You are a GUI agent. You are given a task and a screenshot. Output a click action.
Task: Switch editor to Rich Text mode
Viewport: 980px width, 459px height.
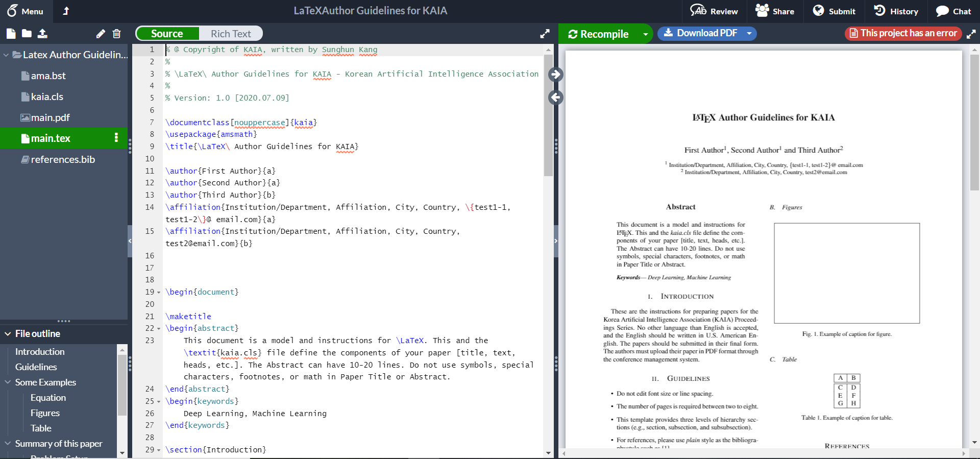231,34
